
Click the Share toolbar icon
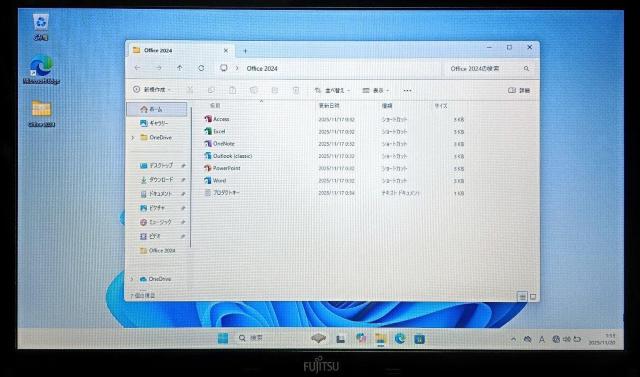point(275,90)
